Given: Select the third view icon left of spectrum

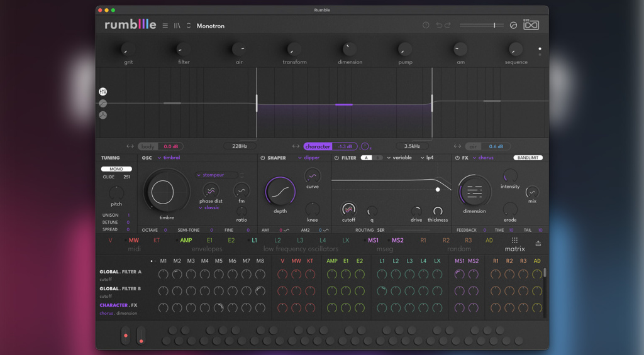Looking at the screenshot, I should [x=103, y=116].
